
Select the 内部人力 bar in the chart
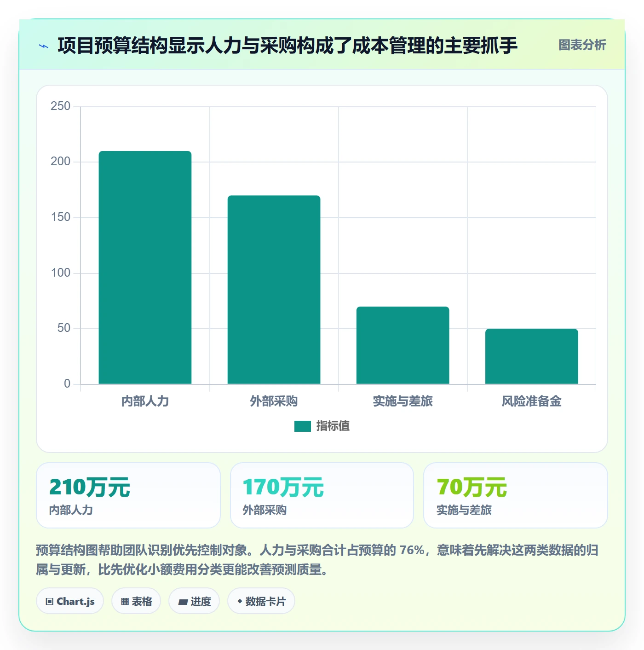145,267
